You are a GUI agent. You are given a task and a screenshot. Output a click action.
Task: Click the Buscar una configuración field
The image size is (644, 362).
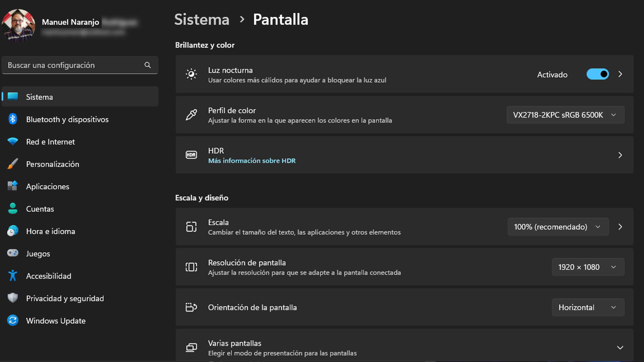(x=80, y=65)
